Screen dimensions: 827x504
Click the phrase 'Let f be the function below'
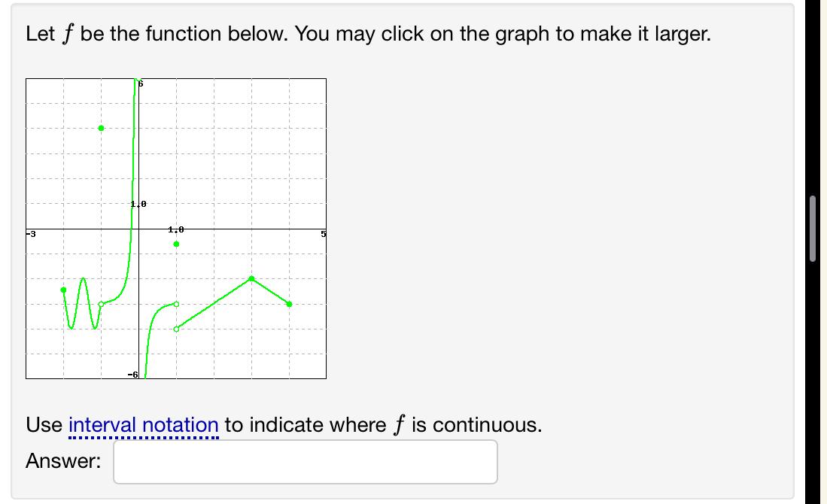[151, 33]
